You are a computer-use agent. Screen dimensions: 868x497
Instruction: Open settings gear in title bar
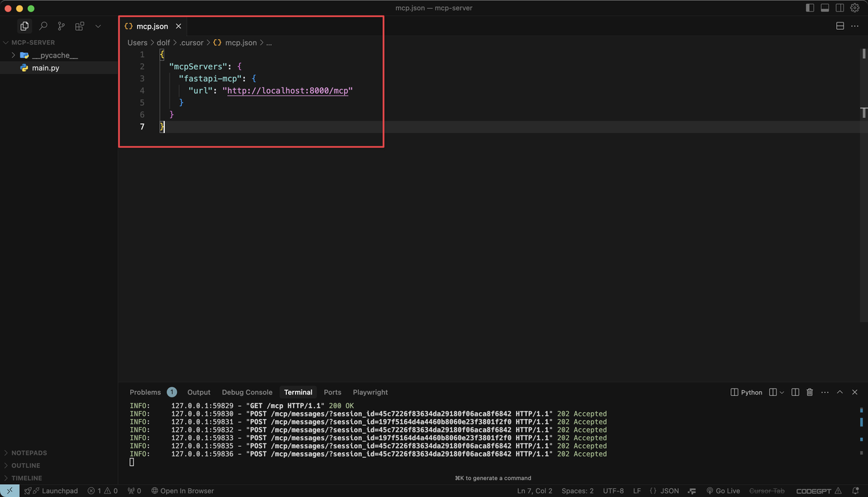[x=854, y=8]
